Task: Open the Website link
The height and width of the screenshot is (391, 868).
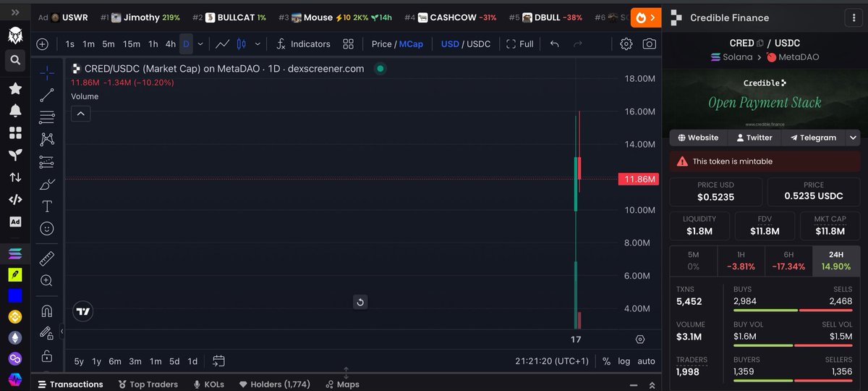Action: pos(698,138)
